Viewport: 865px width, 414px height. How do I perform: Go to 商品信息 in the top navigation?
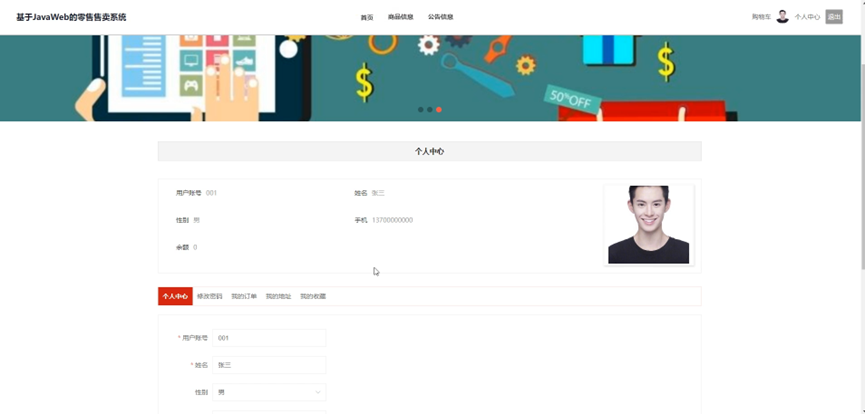pyautogui.click(x=401, y=17)
